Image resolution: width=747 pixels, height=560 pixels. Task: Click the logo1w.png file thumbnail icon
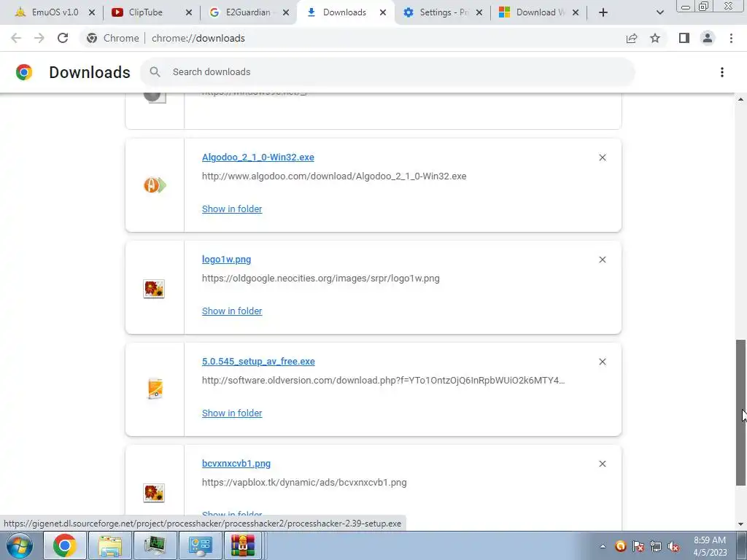154,289
